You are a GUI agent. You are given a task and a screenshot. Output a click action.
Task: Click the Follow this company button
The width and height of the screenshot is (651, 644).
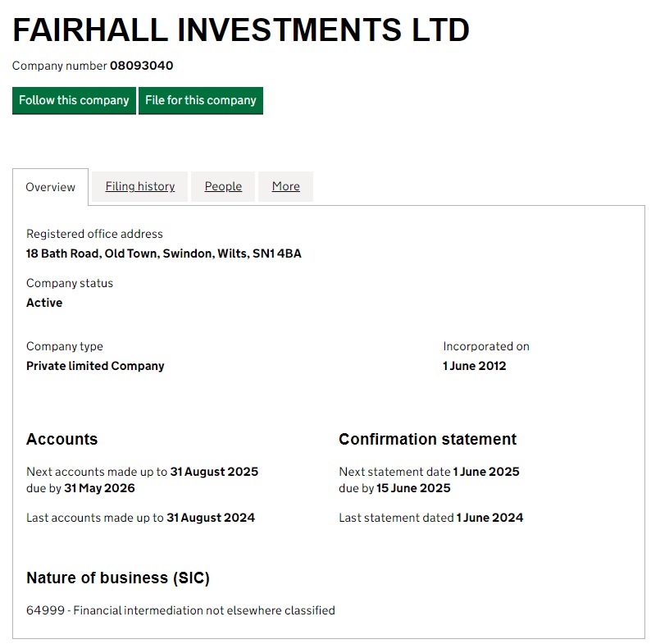[x=74, y=100]
